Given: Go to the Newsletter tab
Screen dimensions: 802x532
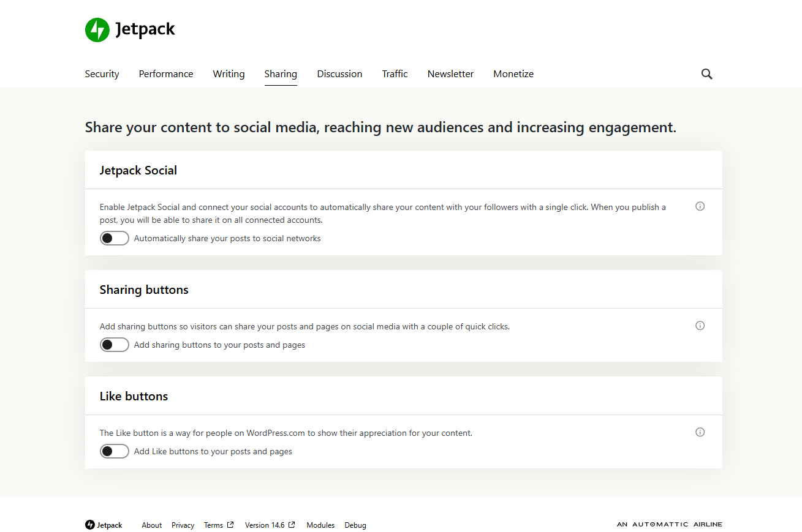Looking at the screenshot, I should pyautogui.click(x=450, y=73).
